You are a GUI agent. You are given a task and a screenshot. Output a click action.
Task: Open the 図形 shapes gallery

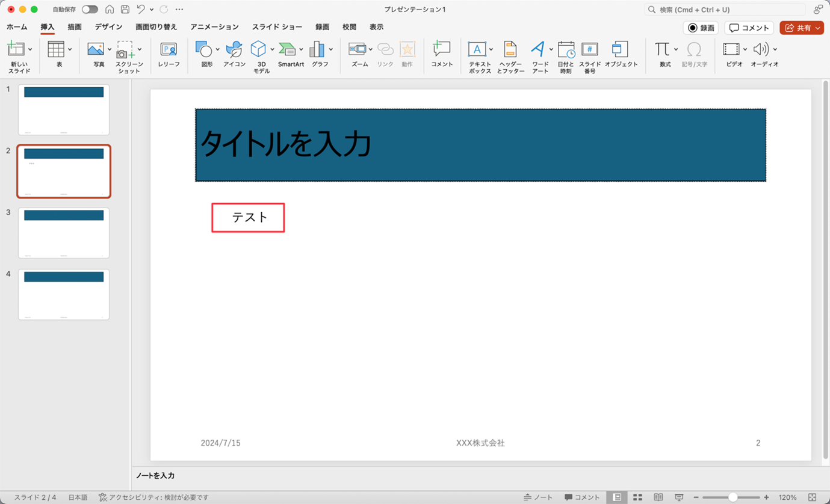point(203,49)
